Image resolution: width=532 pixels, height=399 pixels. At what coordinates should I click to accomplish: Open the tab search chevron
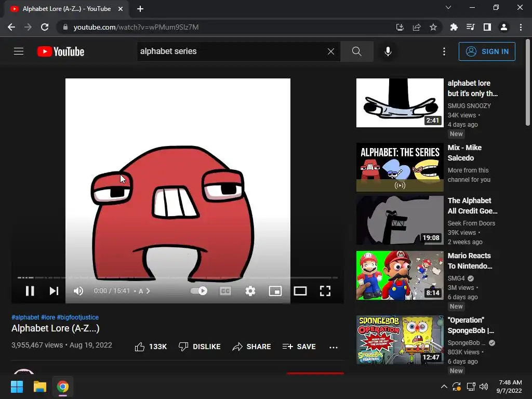coord(448,7)
